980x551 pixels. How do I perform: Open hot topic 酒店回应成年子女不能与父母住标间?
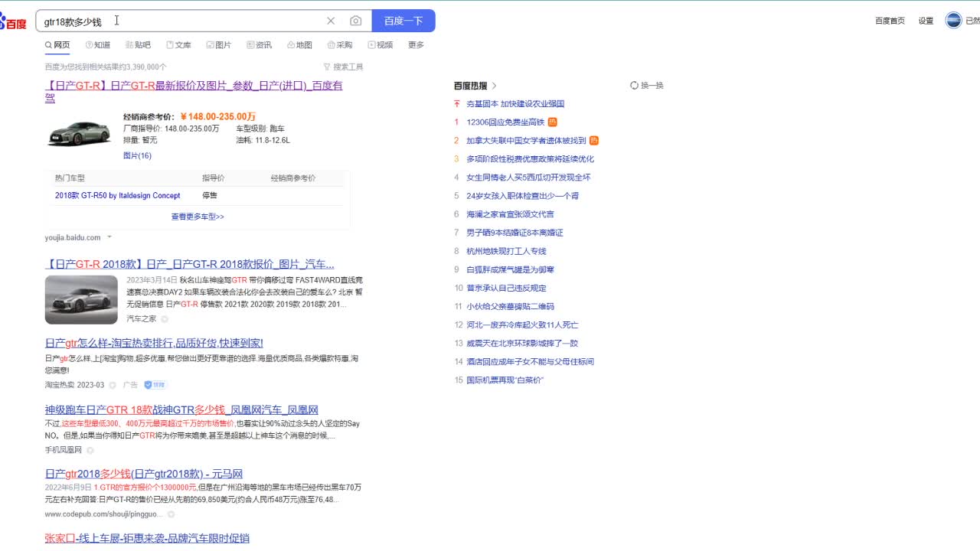(x=530, y=361)
